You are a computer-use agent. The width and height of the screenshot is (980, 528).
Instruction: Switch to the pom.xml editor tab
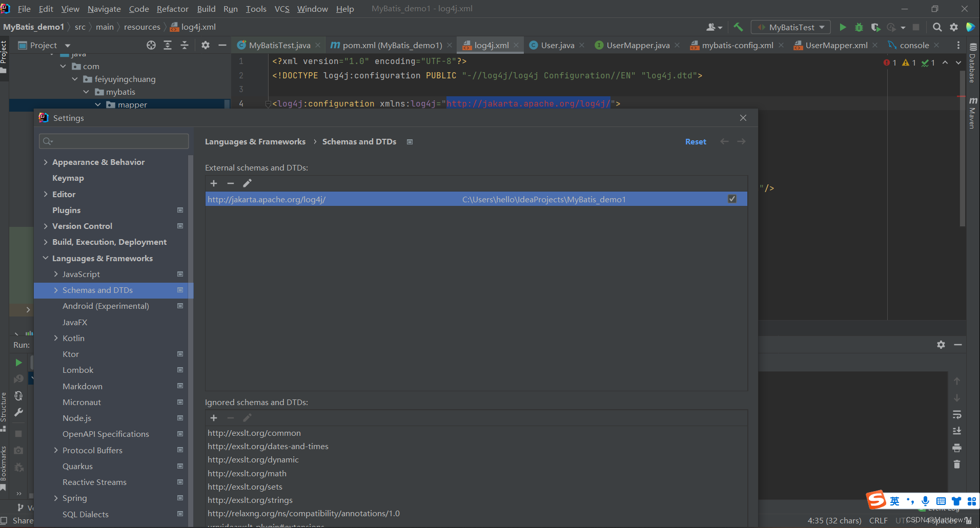click(x=392, y=45)
